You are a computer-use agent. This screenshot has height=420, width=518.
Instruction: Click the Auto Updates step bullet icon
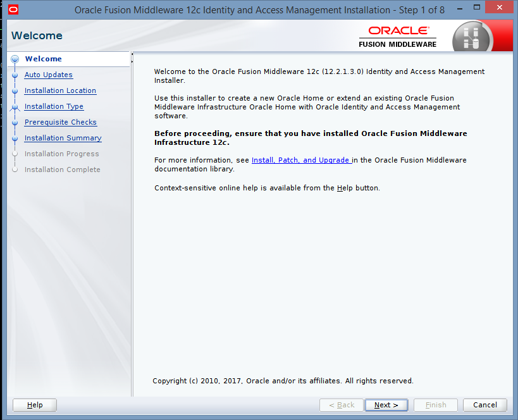click(15, 75)
